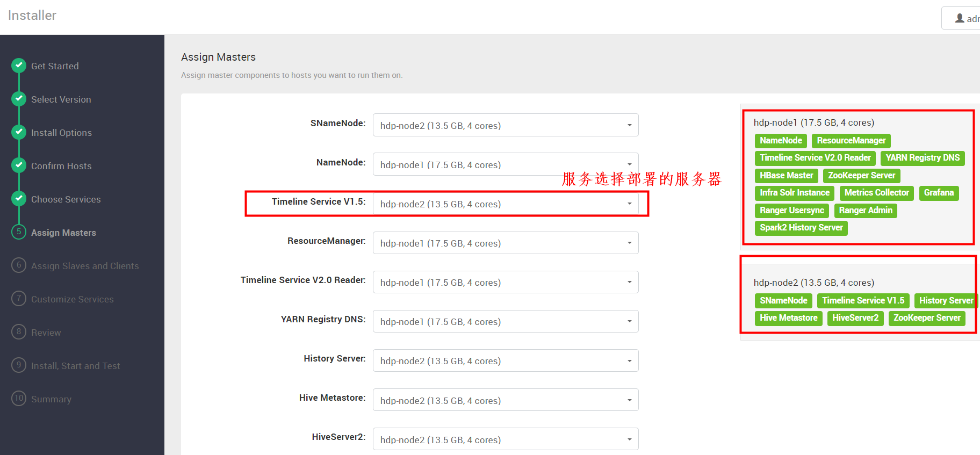Click the Grafana tag
This screenshot has height=455, width=980.
[x=939, y=193]
